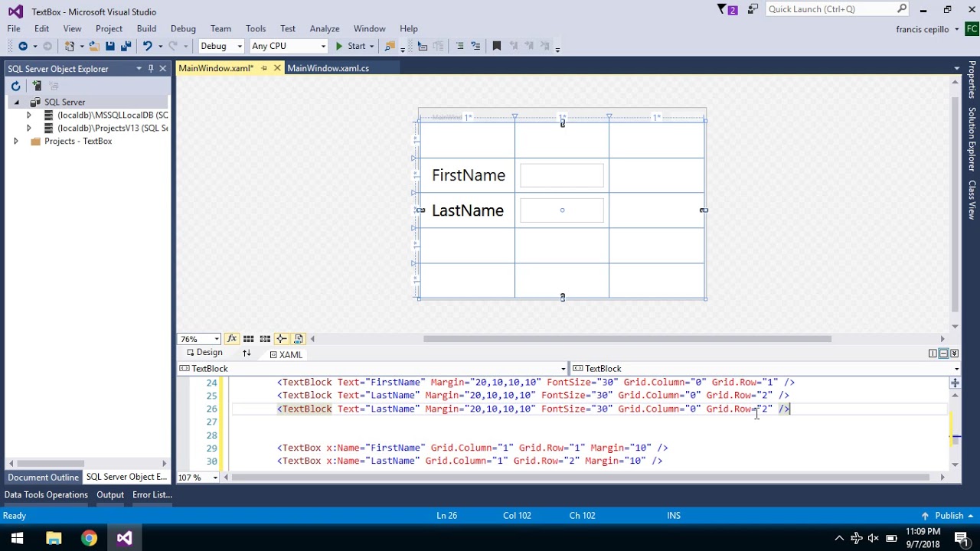Toggle a bookmark on the current line
This screenshot has width=980, height=551.
click(x=496, y=46)
